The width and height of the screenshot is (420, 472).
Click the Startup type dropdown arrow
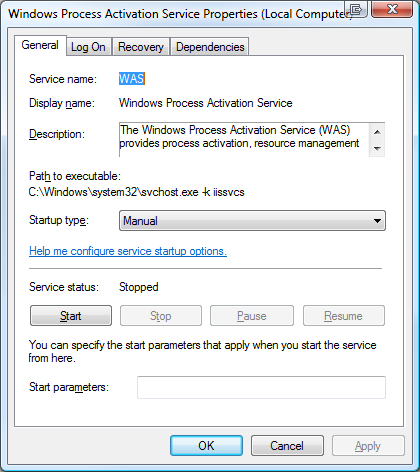[x=377, y=221]
